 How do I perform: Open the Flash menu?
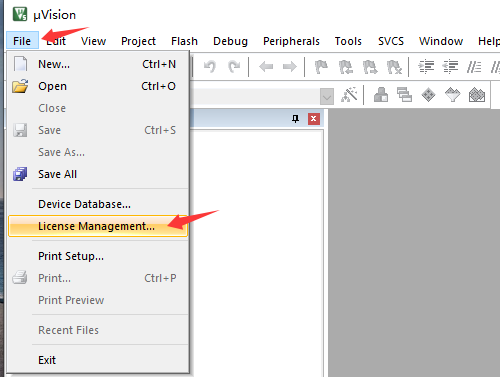click(184, 41)
